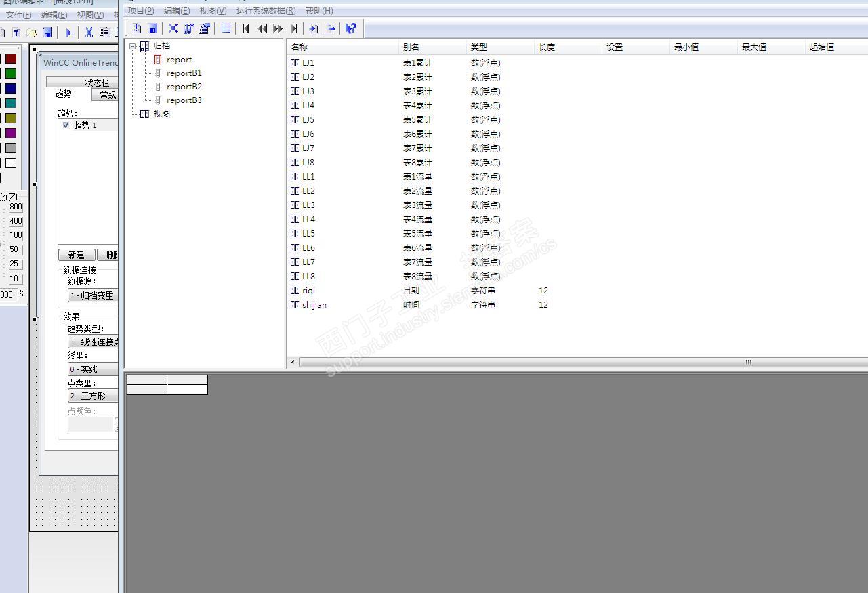The width and height of the screenshot is (868, 593).
Task: Pick the green color swatch
Action: (x=11, y=74)
